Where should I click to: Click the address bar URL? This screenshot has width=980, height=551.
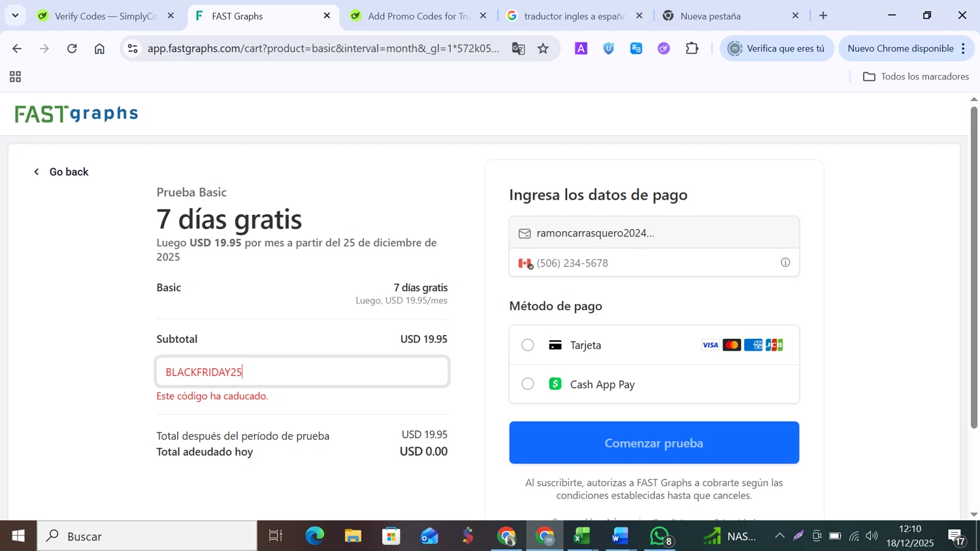pos(323,48)
